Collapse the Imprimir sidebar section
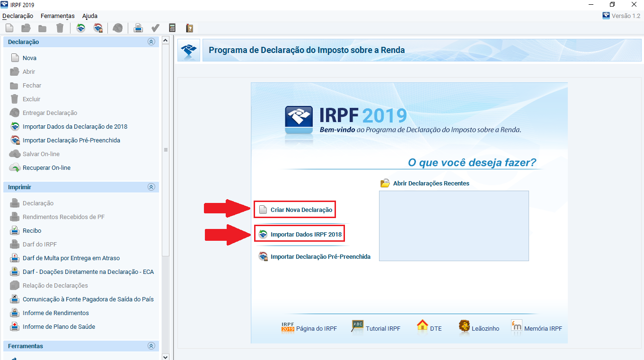The height and width of the screenshot is (360, 644). (151, 187)
